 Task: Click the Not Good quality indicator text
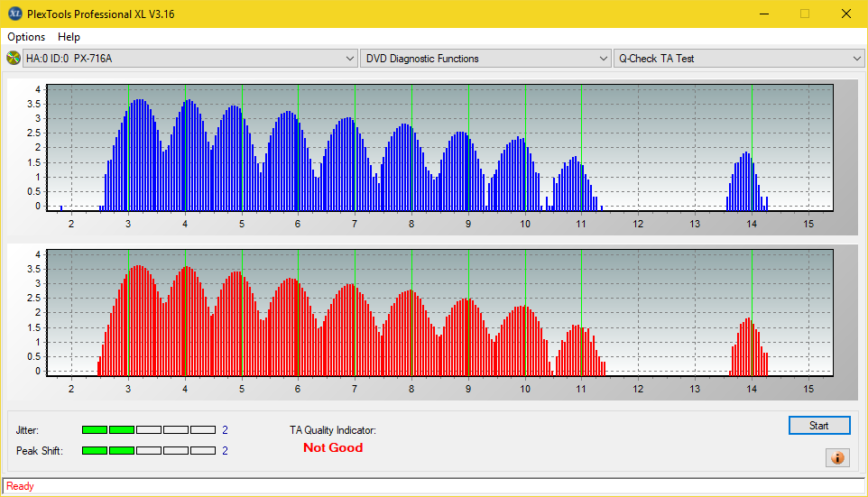[333, 447]
